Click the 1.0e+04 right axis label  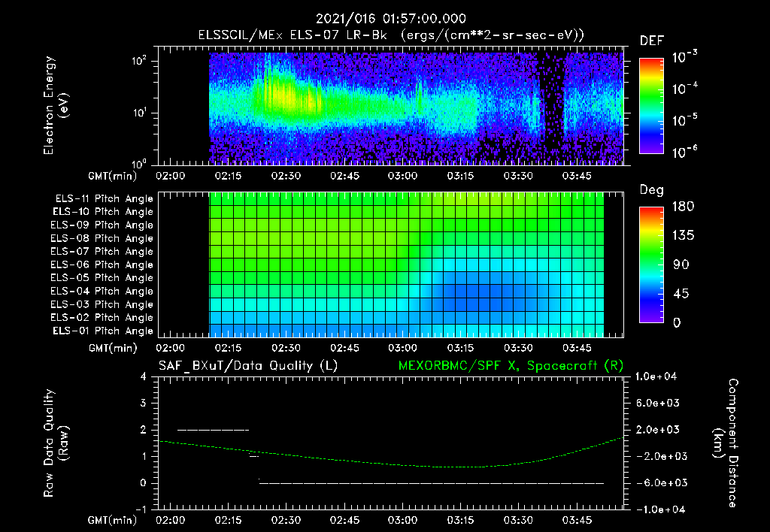656,376
